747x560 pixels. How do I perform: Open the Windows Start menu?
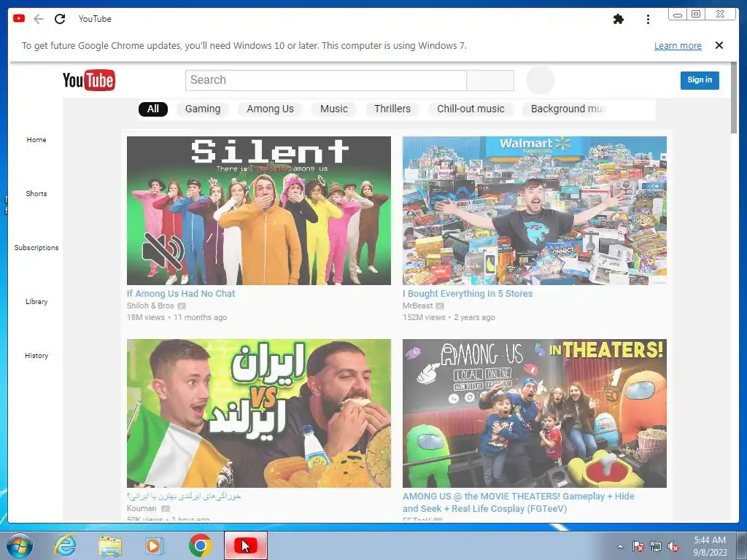point(18,545)
